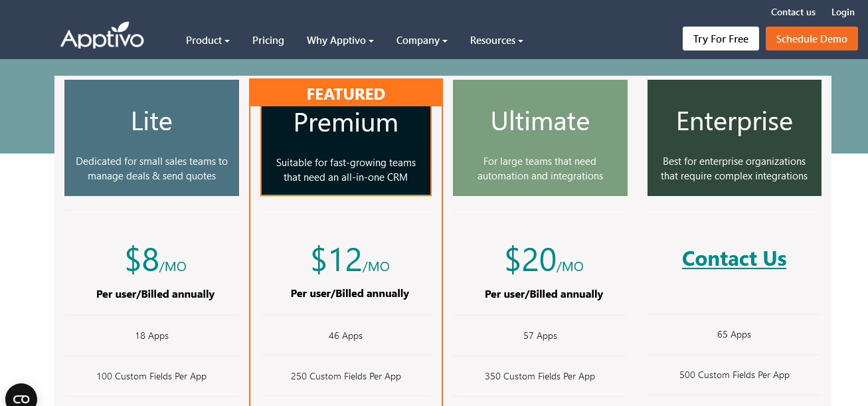Select the Premium plan header card

pos(346,150)
